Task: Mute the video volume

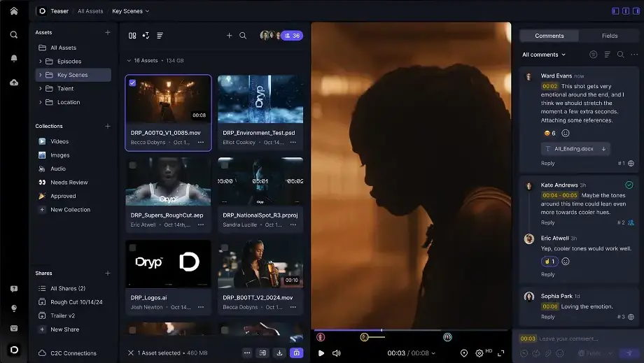Action: click(337, 353)
